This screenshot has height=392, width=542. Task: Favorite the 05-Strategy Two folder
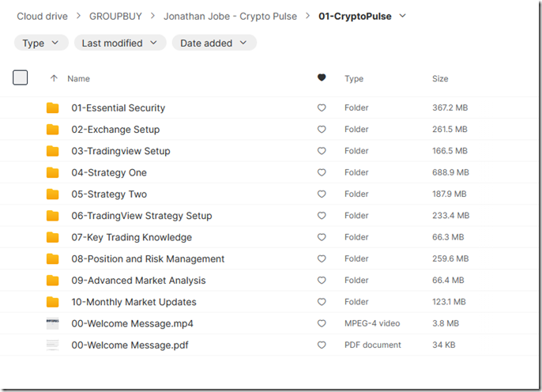coord(322,194)
